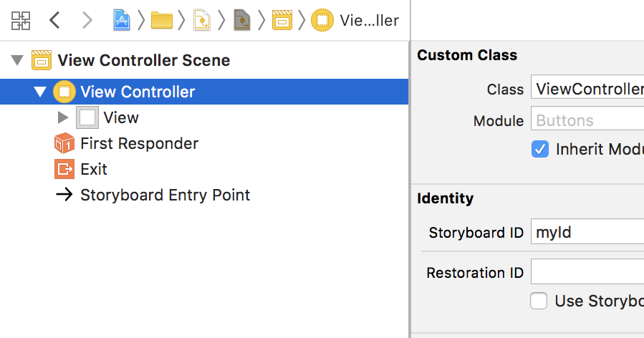The height and width of the screenshot is (338, 644).
Task: Open the related items grid menu
Action: (x=21, y=20)
